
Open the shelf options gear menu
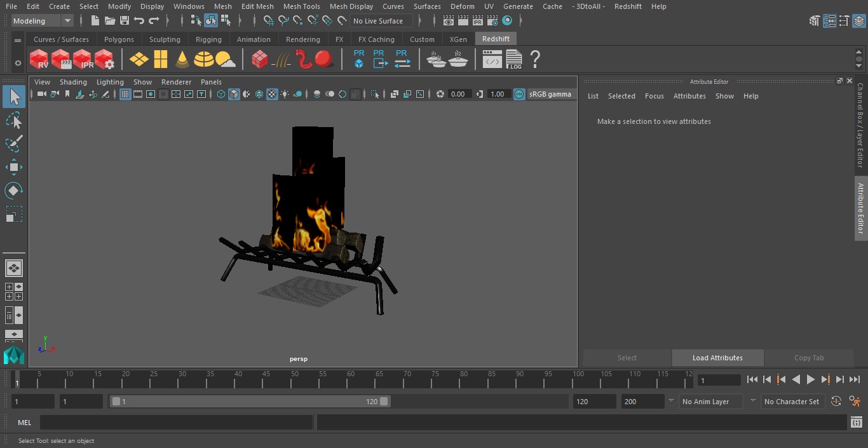point(18,62)
